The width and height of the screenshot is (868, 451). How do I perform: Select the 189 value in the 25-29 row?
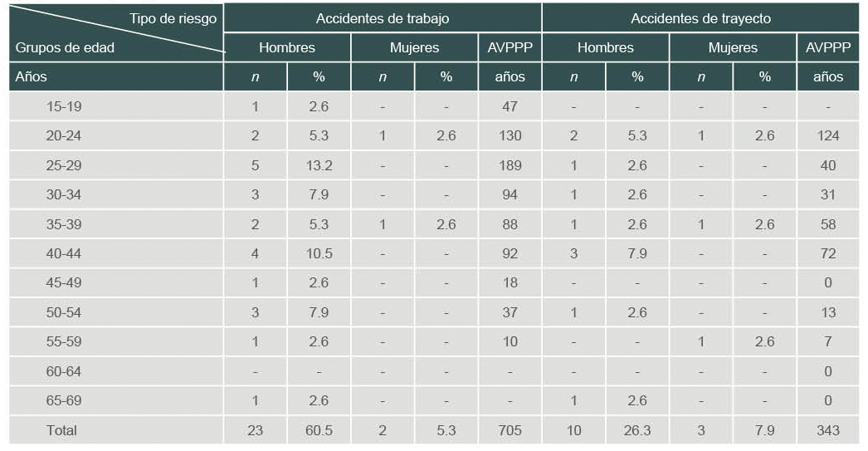(510, 165)
